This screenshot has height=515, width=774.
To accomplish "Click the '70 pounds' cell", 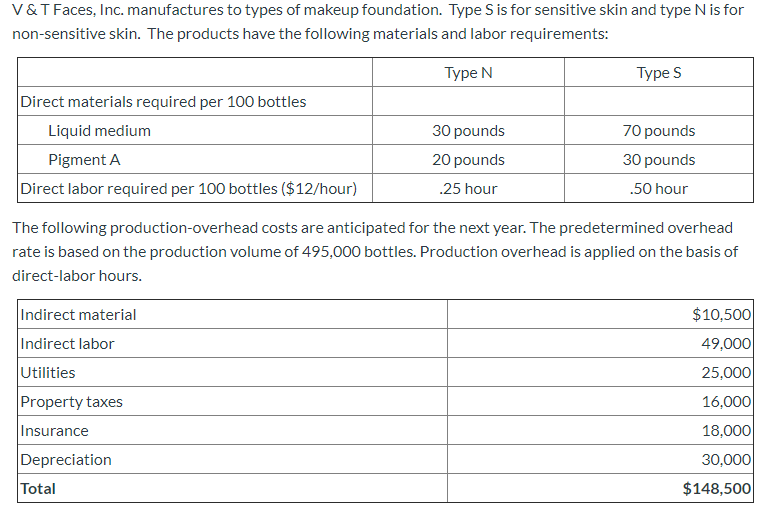I will point(658,131).
